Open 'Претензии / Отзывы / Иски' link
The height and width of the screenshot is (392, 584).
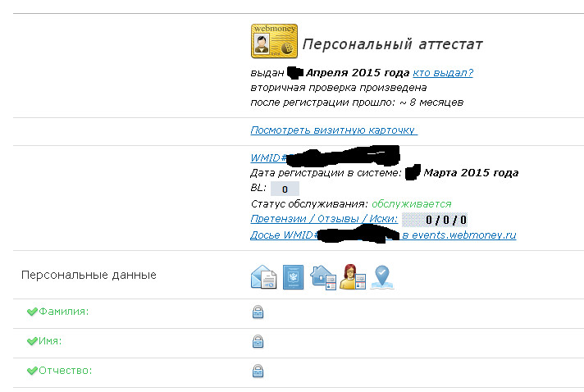click(x=324, y=218)
